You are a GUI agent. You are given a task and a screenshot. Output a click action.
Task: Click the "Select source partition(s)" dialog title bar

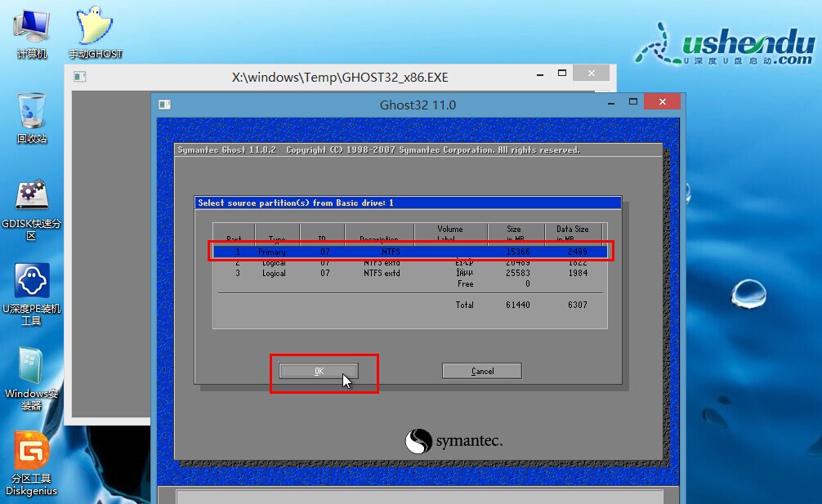coord(408,203)
